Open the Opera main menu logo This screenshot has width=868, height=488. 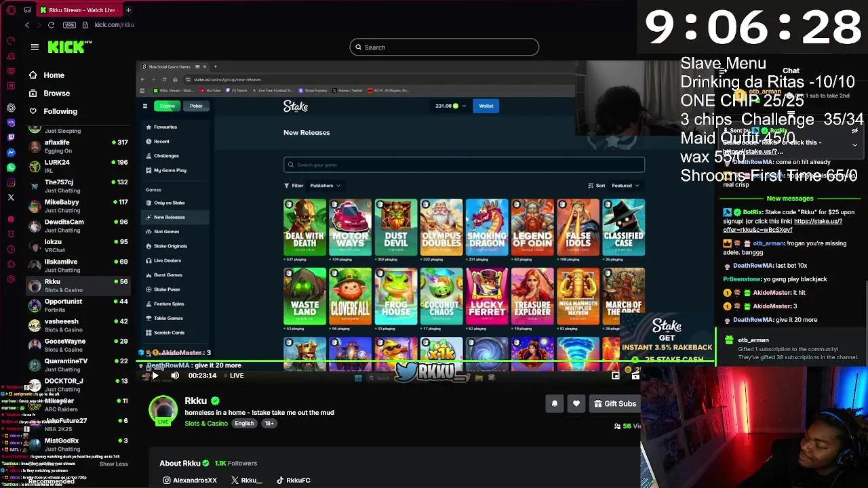coord(9,10)
